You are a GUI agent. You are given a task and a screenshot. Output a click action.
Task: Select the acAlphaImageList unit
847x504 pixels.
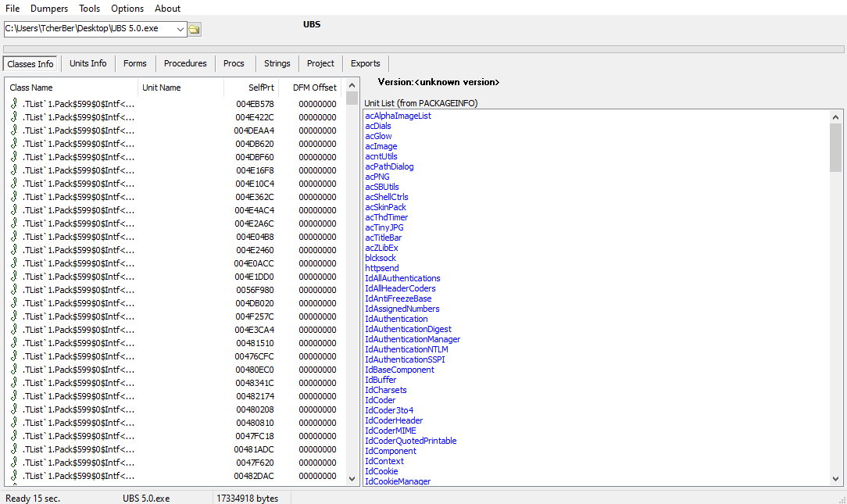point(398,116)
